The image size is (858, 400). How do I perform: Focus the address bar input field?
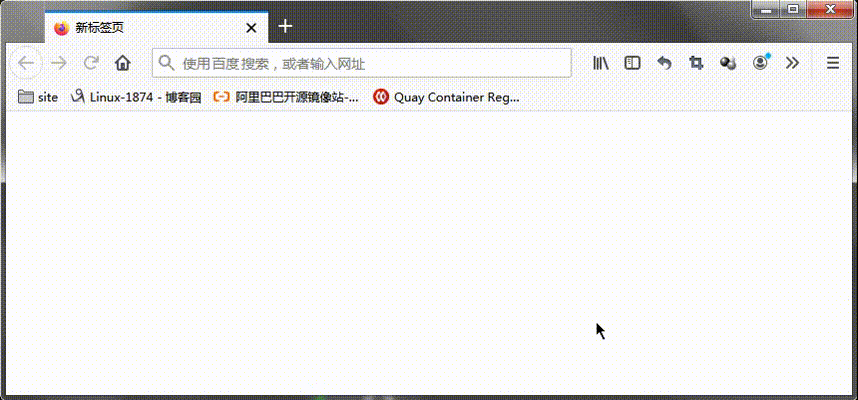click(362, 63)
